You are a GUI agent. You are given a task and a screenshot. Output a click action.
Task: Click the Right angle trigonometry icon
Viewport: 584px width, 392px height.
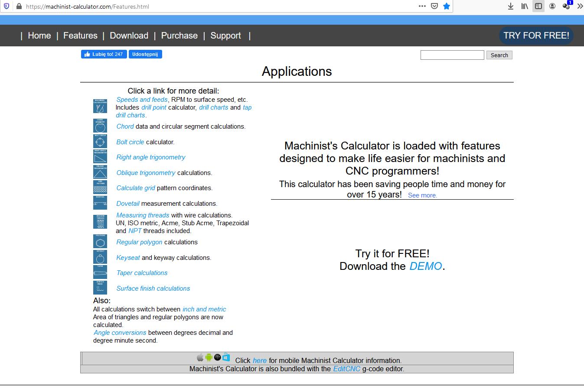pyautogui.click(x=100, y=156)
